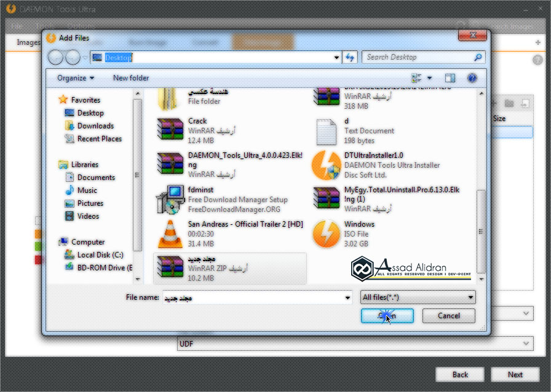
Task: Click the Open button
Action: [x=387, y=315]
